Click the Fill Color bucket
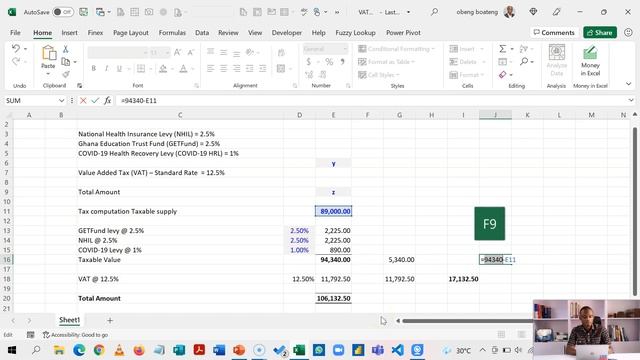This screenshot has width=640, height=360. (163, 69)
